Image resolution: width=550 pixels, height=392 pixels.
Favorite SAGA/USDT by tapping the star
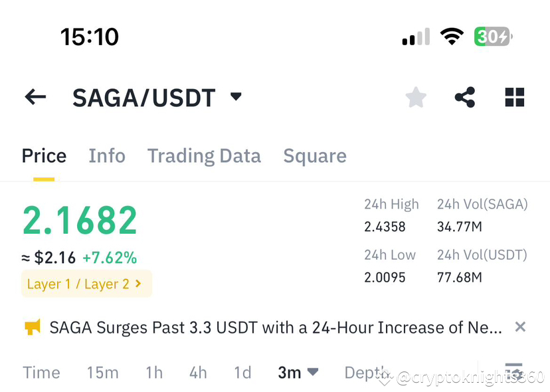click(x=416, y=97)
